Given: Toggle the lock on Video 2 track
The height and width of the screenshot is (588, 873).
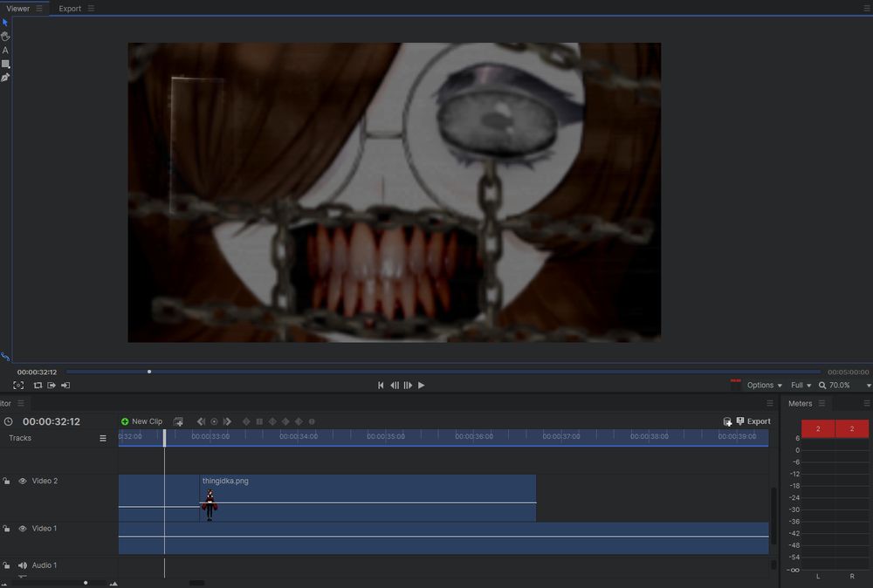Looking at the screenshot, I should point(6,481).
